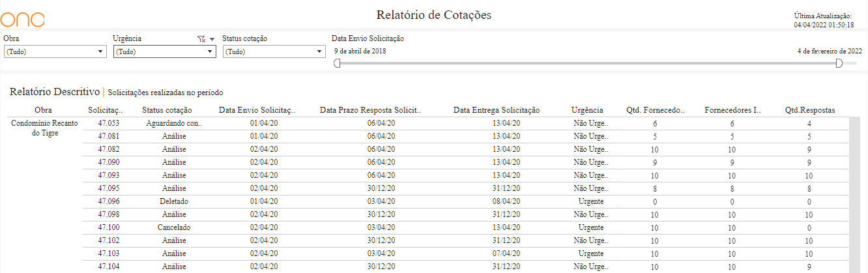This screenshot has width=868, height=273.
Task: Click the left date slider handle
Action: click(x=337, y=63)
